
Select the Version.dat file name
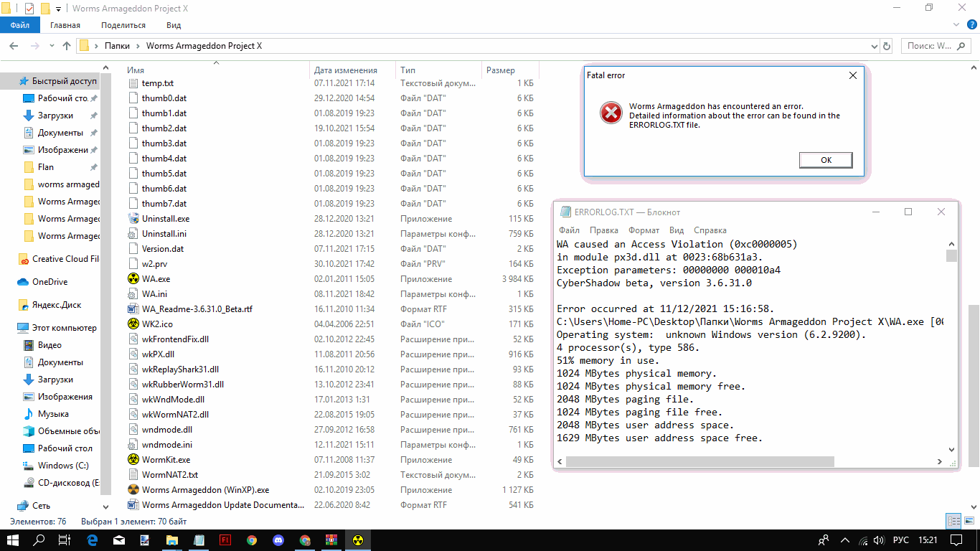(x=163, y=249)
